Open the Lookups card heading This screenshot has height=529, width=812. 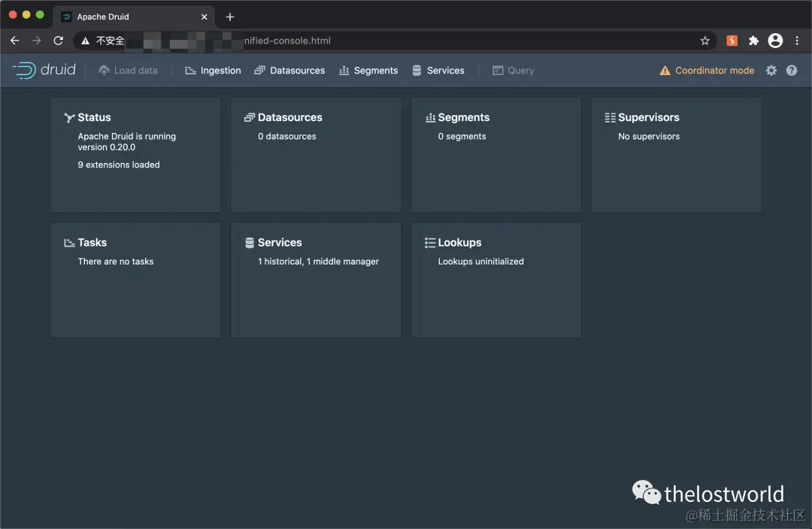460,243
